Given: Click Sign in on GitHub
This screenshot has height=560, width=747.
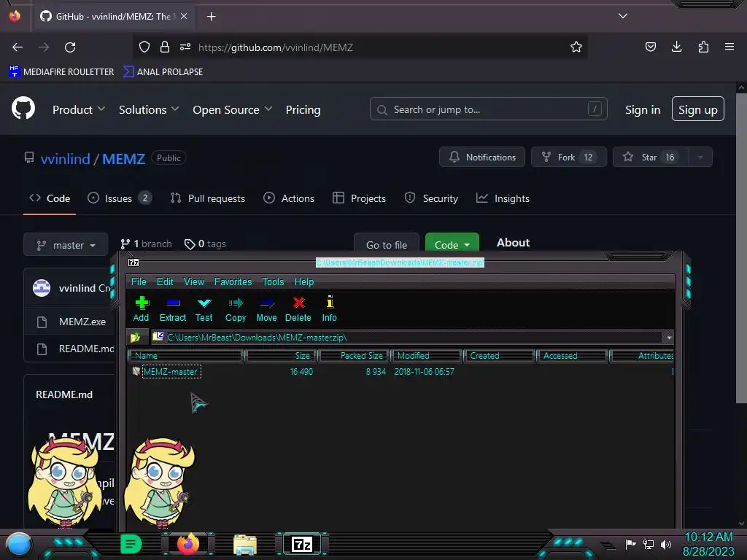Looking at the screenshot, I should [643, 109].
